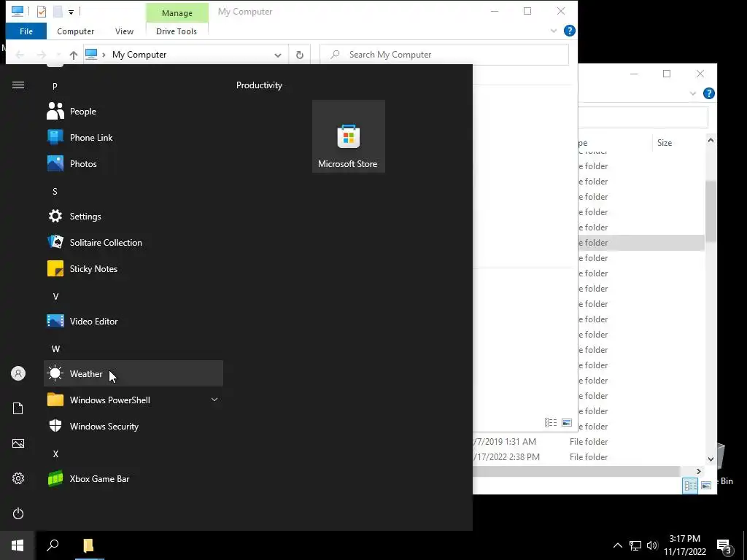Open the address bar history dropdown
The width and height of the screenshot is (747, 560).
point(278,55)
